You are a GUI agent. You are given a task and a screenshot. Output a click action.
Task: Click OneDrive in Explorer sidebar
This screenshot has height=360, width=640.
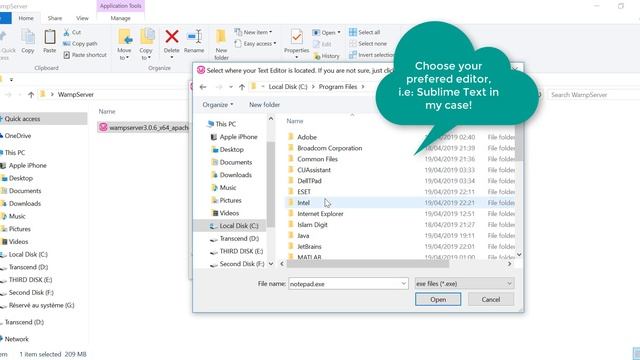pos(18,136)
